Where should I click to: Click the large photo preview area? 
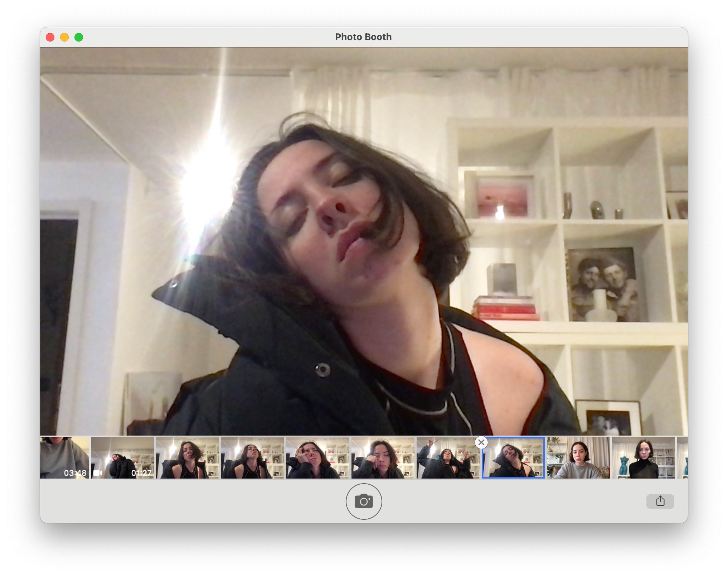[364, 241]
